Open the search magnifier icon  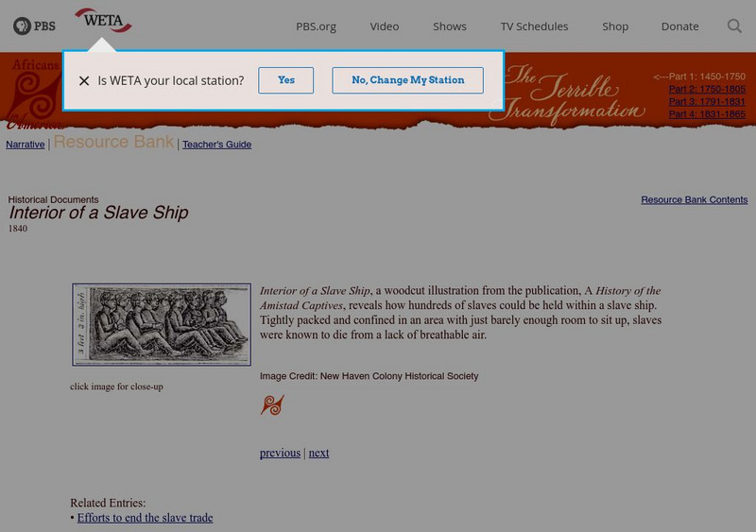[x=734, y=26]
